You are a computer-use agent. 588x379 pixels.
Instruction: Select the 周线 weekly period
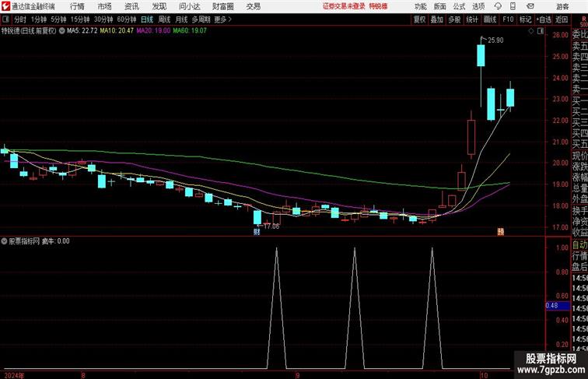click(164, 19)
